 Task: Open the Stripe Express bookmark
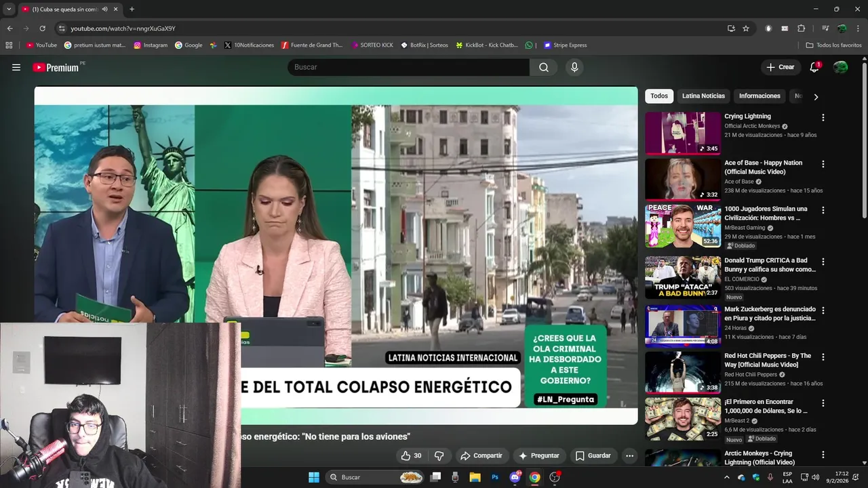point(566,45)
